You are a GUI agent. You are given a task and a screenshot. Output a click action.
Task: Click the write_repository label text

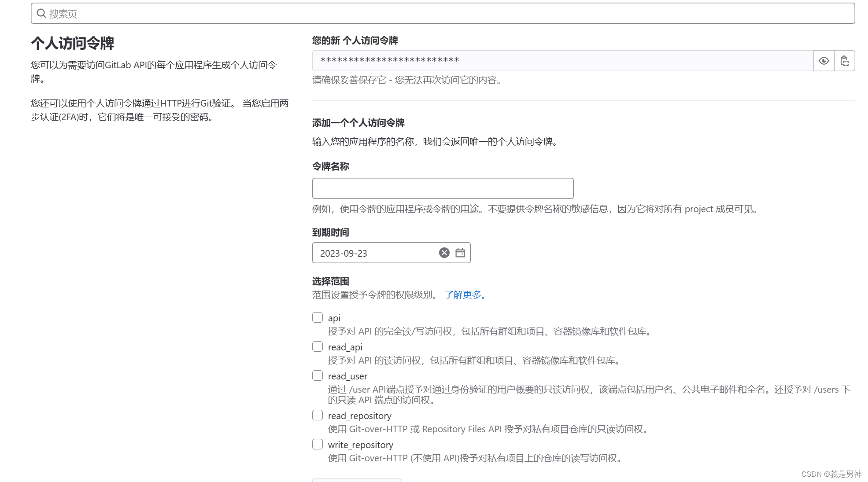[x=360, y=445]
